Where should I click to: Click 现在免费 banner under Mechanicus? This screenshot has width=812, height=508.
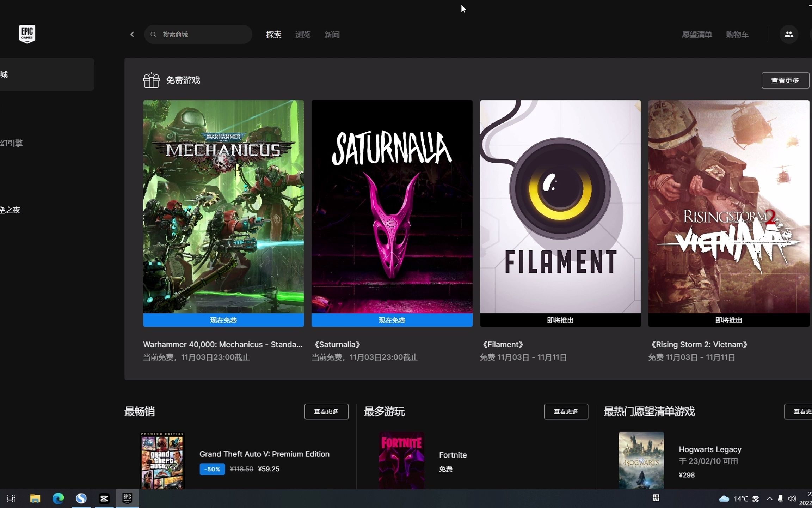(x=223, y=320)
